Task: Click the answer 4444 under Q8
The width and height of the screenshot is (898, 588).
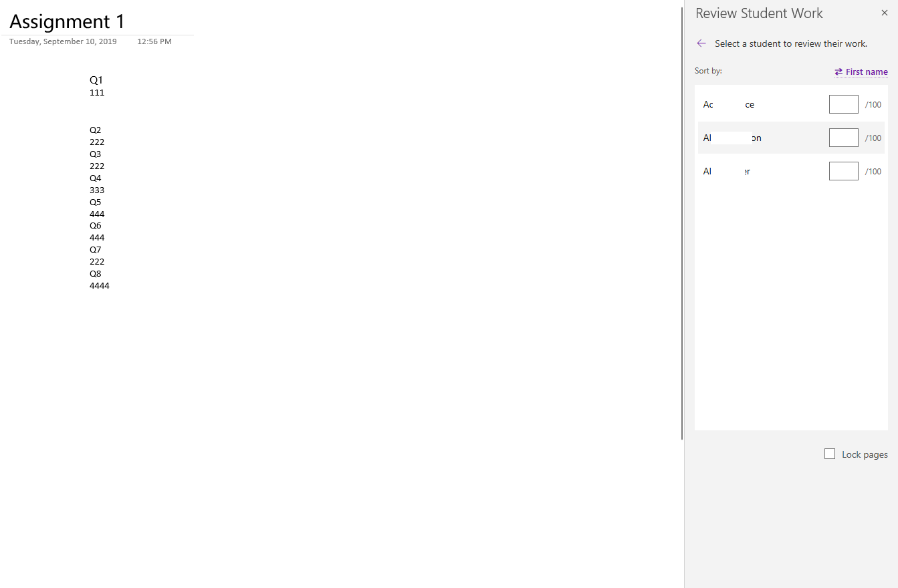Action: pyautogui.click(x=100, y=286)
